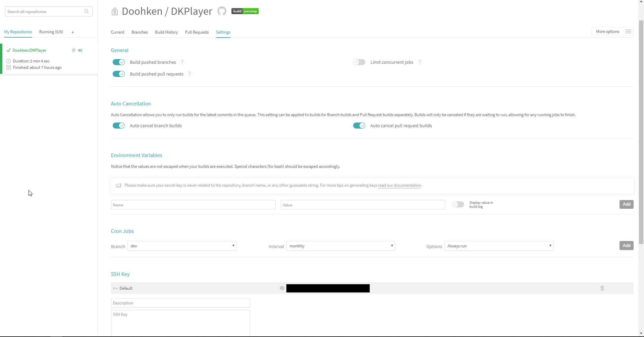Click the GitHub octocat icon near repository title
This screenshot has height=337, width=644.
(222, 11)
